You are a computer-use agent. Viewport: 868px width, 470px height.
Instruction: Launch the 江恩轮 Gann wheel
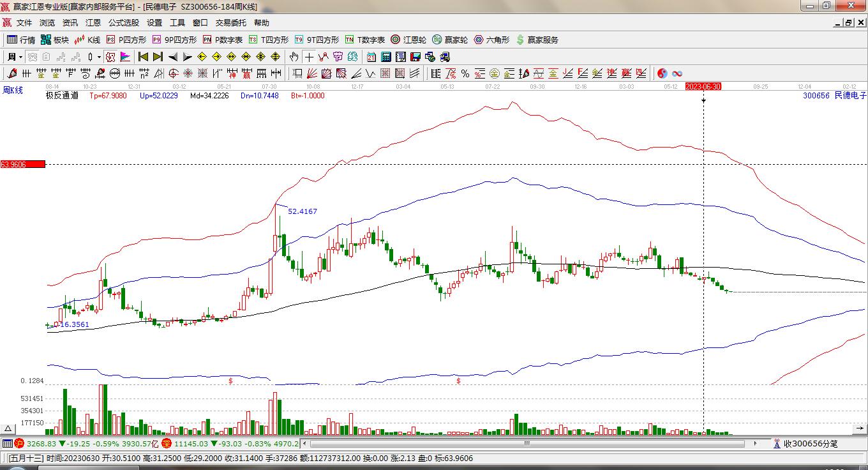[408, 40]
